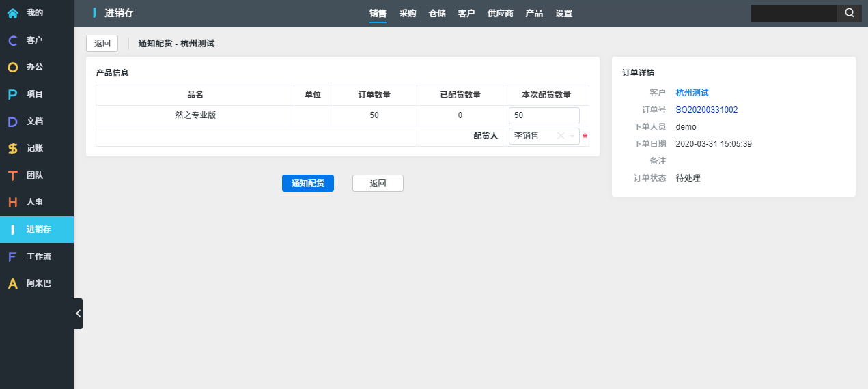Expand the 配货人 dropdown arrow
The width and height of the screenshot is (868, 389).
click(x=572, y=136)
